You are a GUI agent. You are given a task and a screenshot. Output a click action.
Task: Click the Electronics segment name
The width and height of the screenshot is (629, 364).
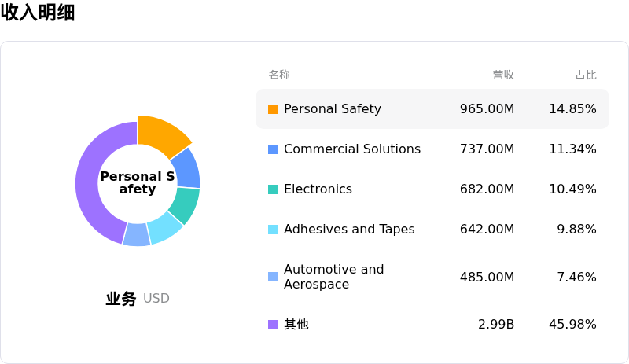(x=318, y=189)
